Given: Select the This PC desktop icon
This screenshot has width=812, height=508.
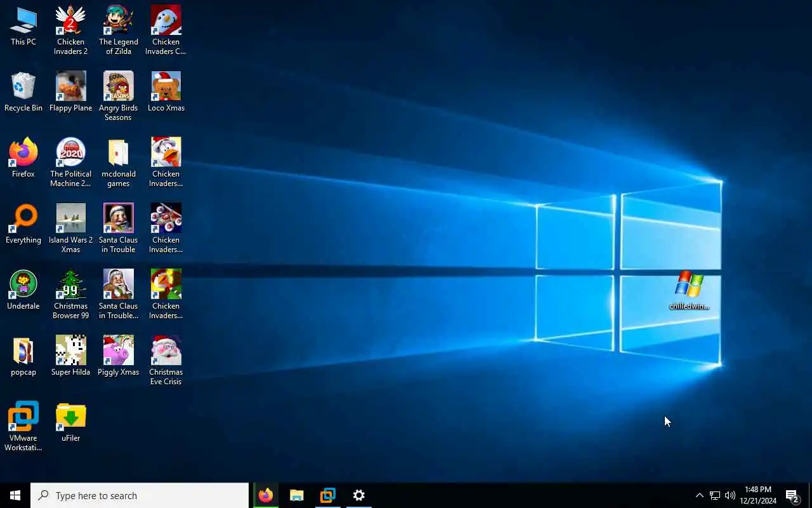Looking at the screenshot, I should coord(23,27).
